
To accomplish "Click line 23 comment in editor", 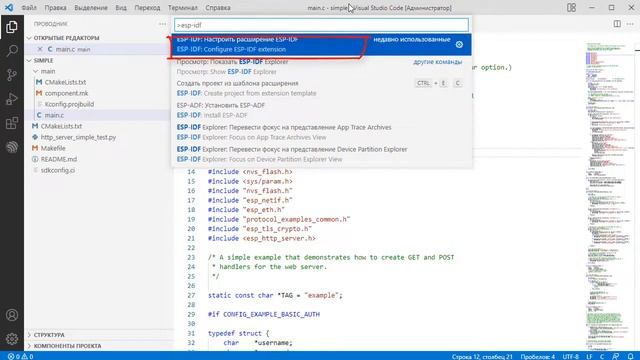I will (331, 258).
